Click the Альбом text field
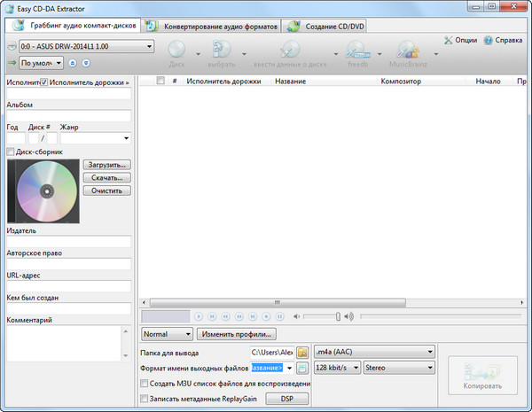This screenshot has height=412, width=532. pos(68,115)
